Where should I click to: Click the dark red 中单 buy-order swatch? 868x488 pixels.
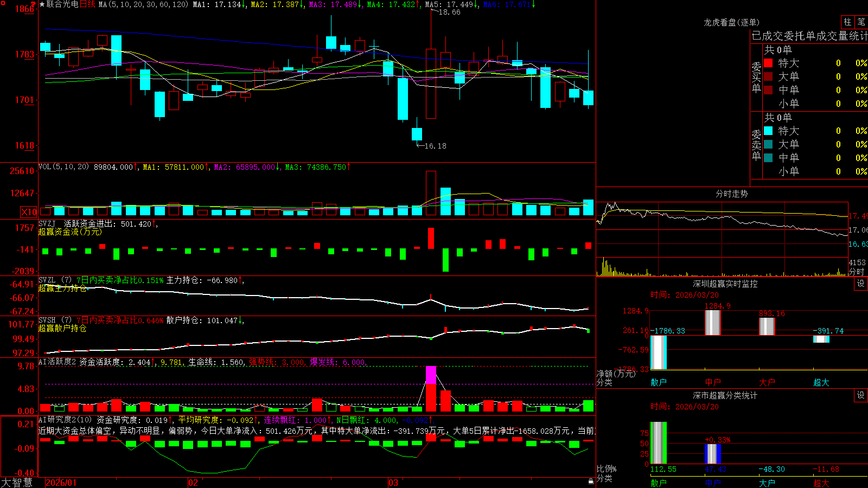click(768, 90)
